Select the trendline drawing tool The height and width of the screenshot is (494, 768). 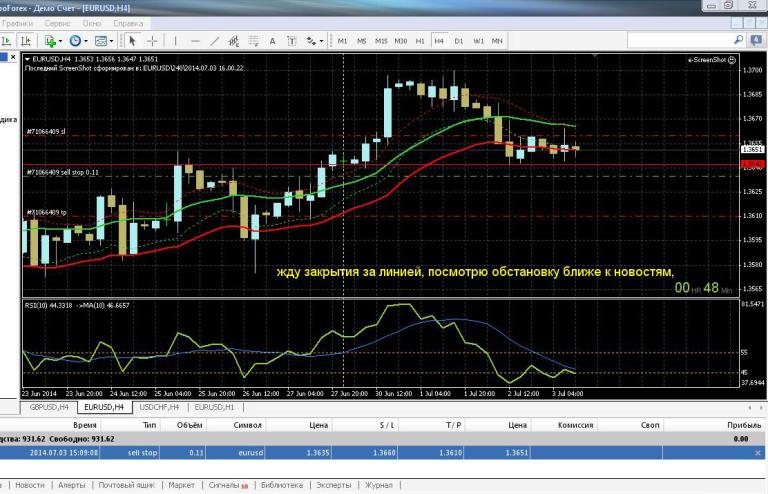coord(215,41)
